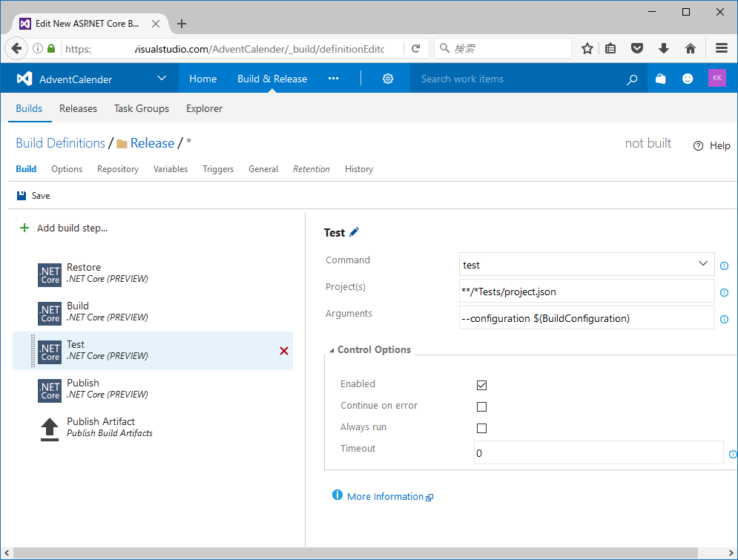Open the Triggers tab
738x560 pixels.
coord(218,169)
